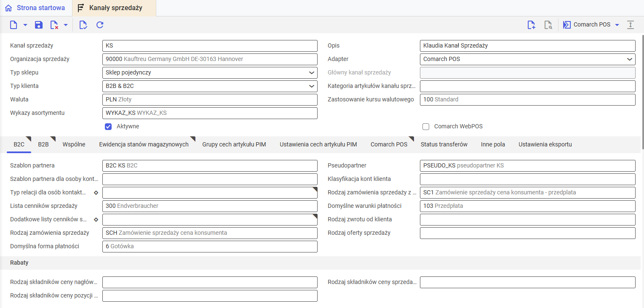Open the Ewidencja stanów magazynowych tab
Screen dimensions: 644x308
tap(144, 144)
